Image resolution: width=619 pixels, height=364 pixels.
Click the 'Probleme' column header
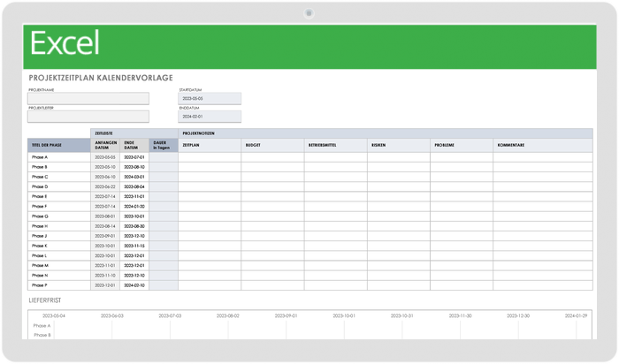tap(462, 145)
